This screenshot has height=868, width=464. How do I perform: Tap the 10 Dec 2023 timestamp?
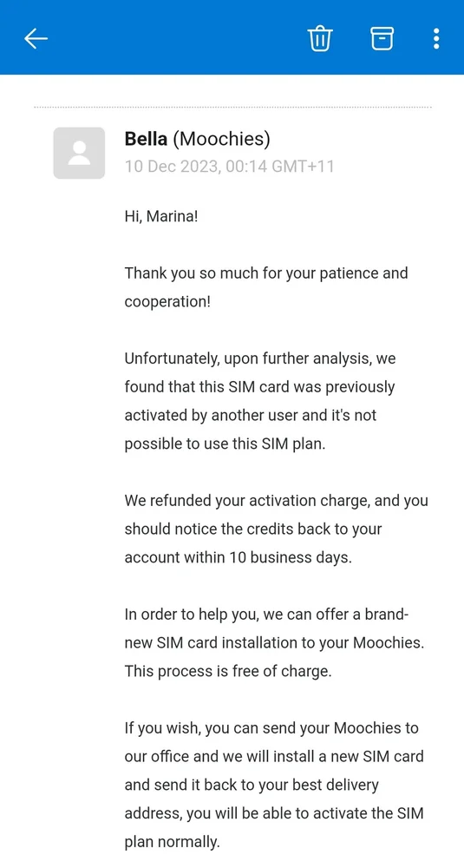pos(229,166)
